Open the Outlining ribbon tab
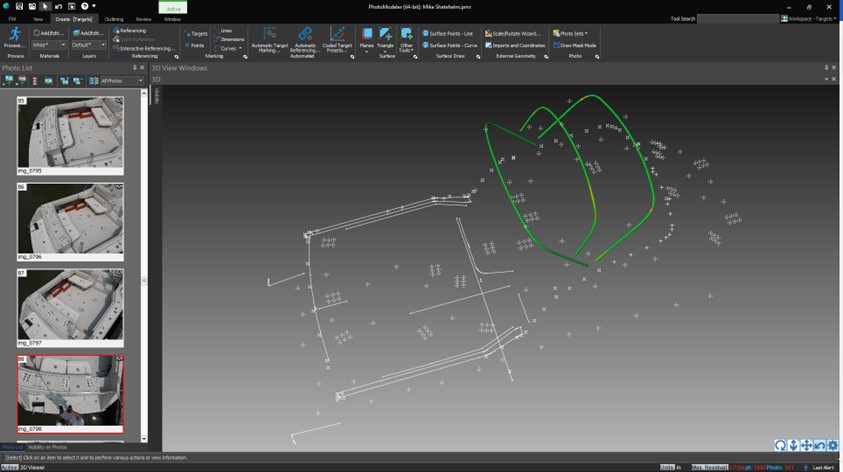 coord(115,19)
